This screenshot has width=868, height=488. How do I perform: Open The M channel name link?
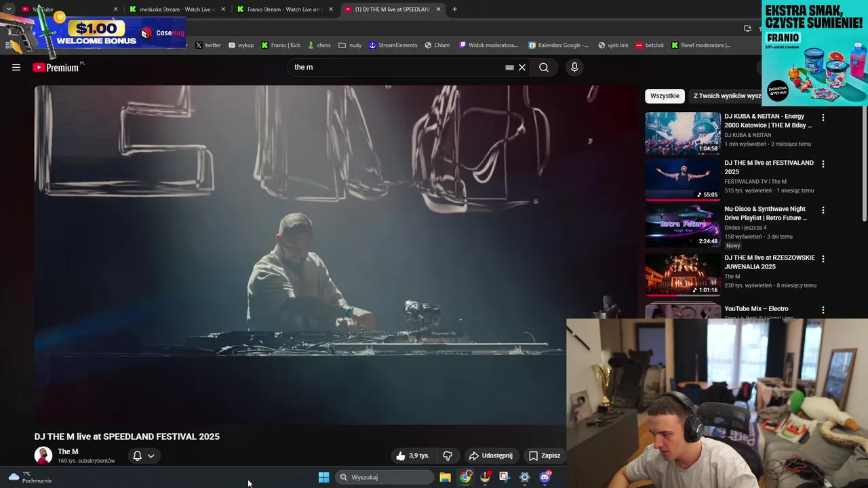click(68, 451)
